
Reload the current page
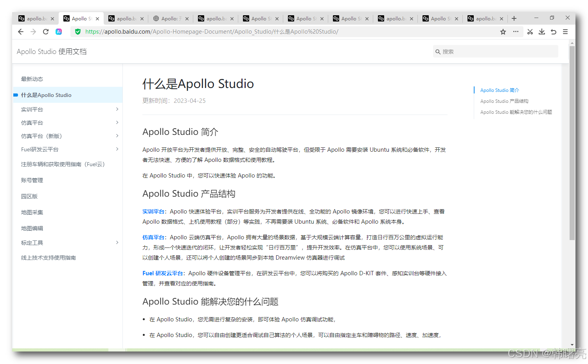46,32
